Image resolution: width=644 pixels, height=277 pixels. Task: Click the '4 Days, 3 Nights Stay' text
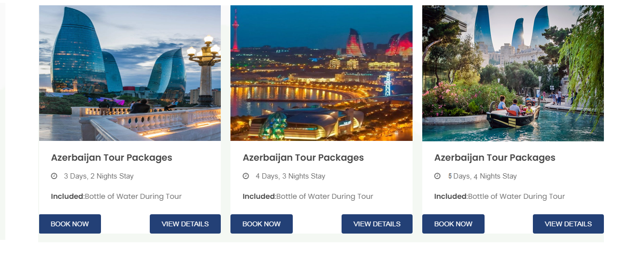point(290,176)
